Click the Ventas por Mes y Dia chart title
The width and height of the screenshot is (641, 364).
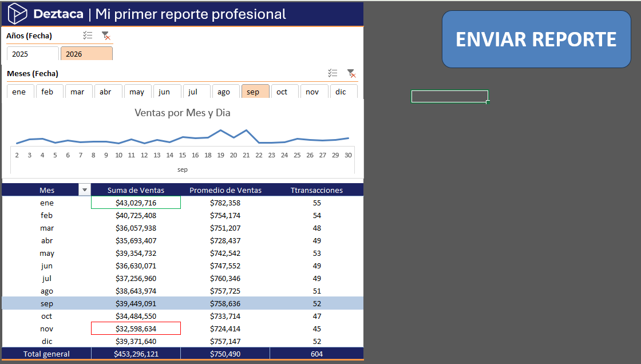pos(183,113)
